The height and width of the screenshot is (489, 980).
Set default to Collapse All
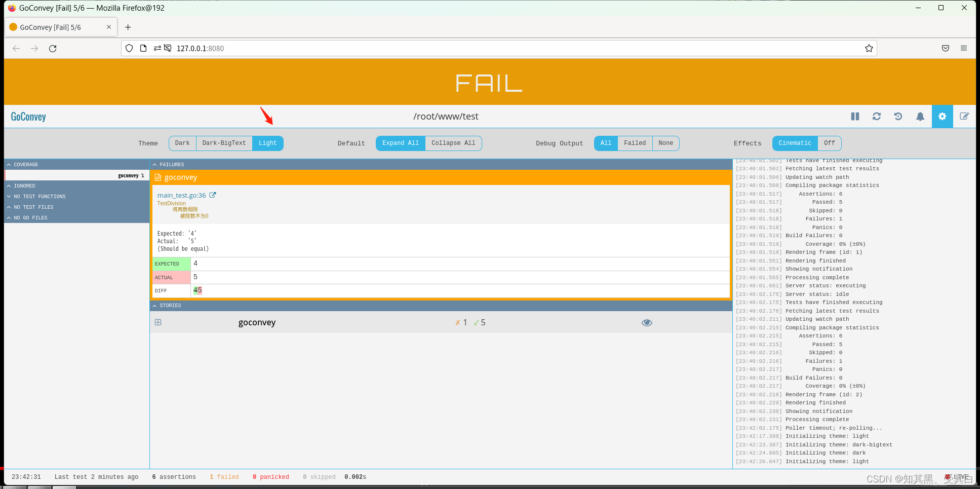coord(453,143)
